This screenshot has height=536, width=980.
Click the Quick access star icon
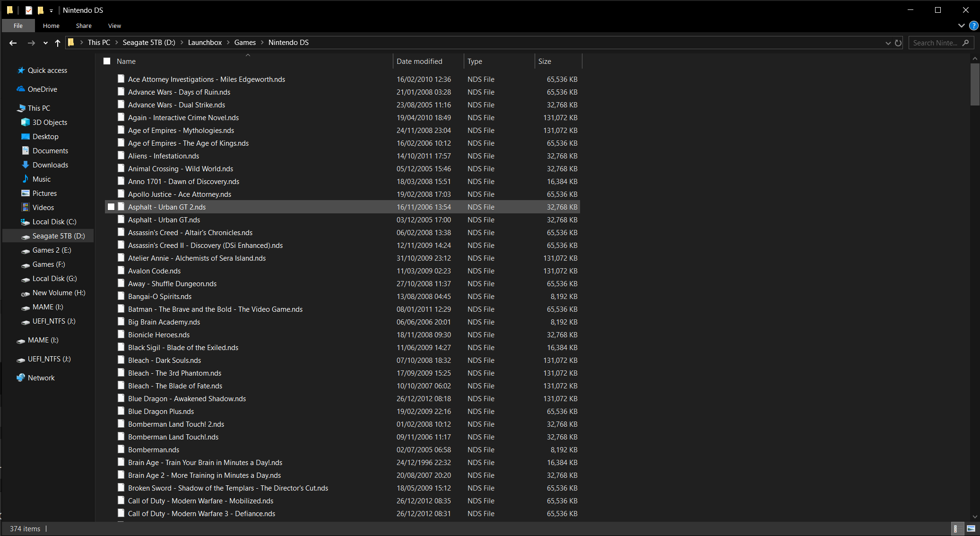21,70
